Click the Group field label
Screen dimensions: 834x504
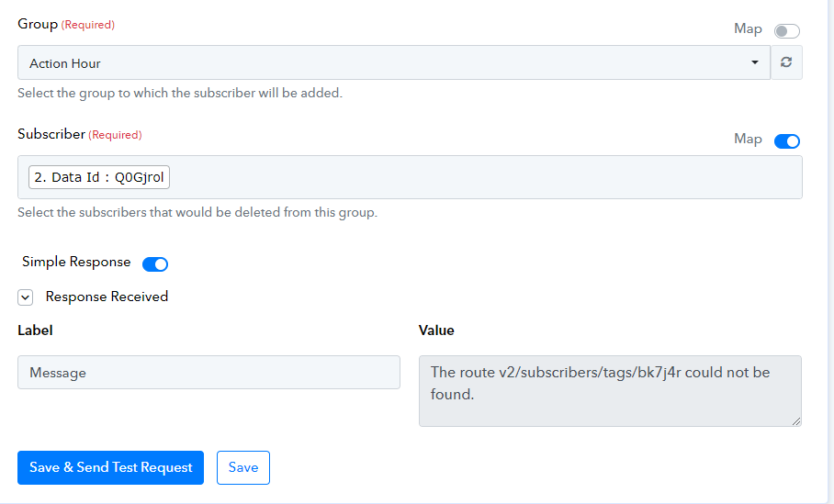(38, 24)
